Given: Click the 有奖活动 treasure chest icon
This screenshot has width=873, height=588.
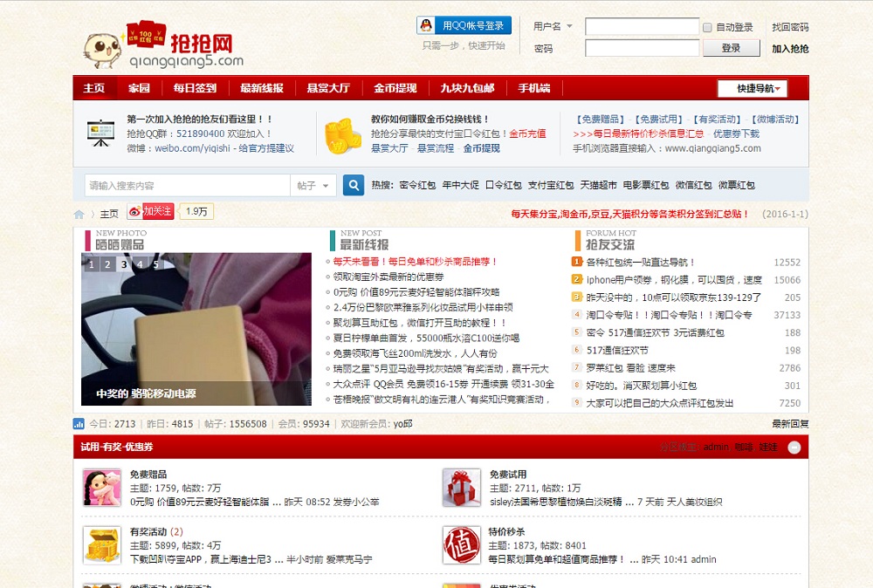Looking at the screenshot, I should (102, 545).
